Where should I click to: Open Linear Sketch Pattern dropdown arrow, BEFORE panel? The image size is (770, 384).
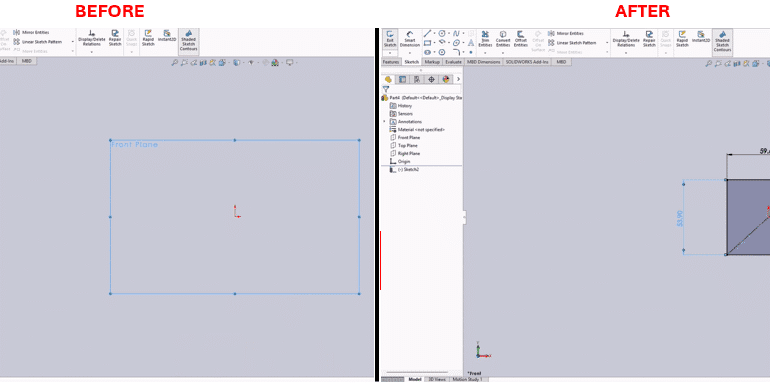[73, 42]
